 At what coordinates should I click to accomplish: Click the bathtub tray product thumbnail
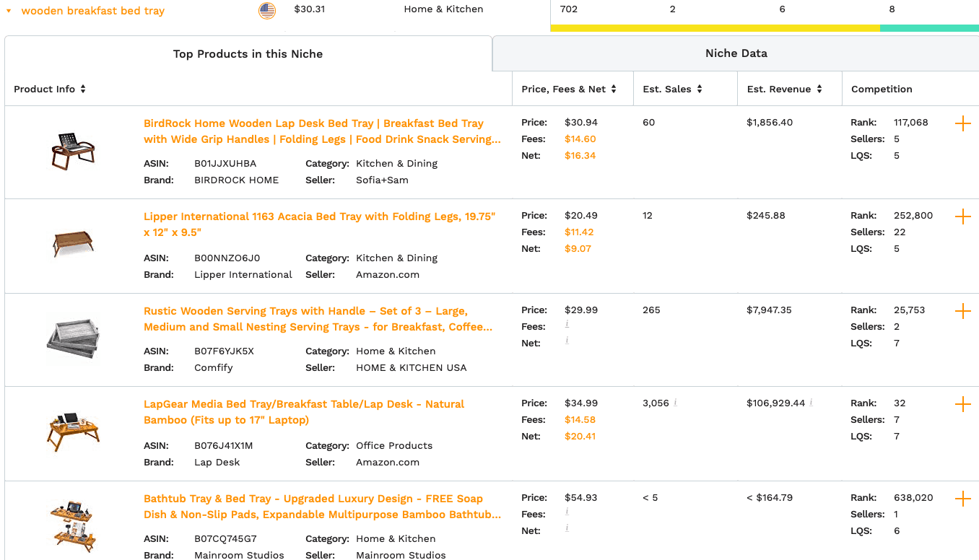tap(73, 526)
